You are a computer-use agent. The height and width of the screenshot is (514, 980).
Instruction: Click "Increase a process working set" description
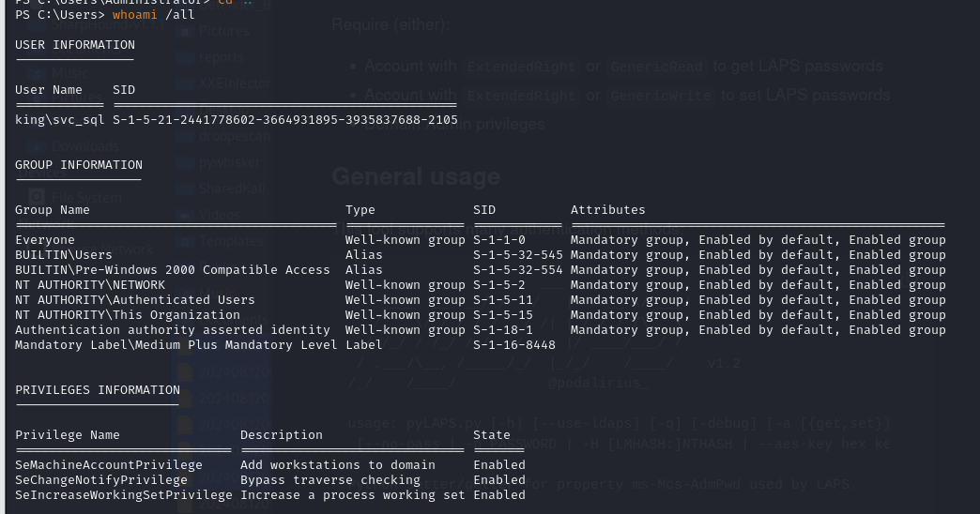pos(353,494)
